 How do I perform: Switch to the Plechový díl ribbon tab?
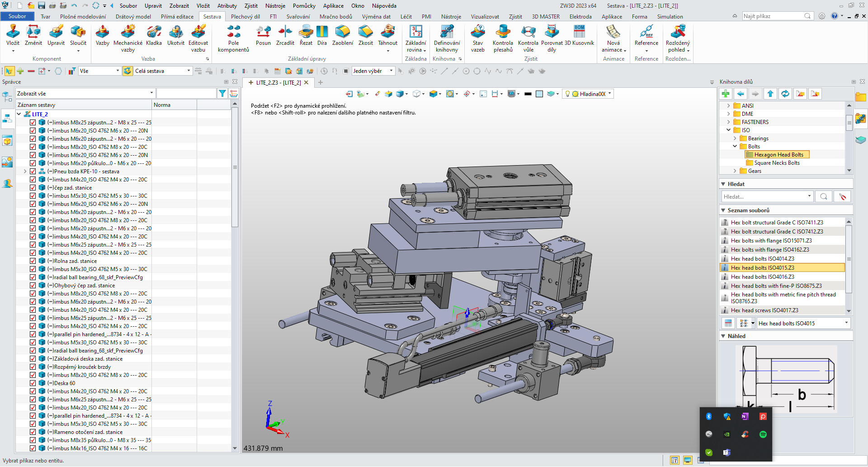(x=245, y=16)
